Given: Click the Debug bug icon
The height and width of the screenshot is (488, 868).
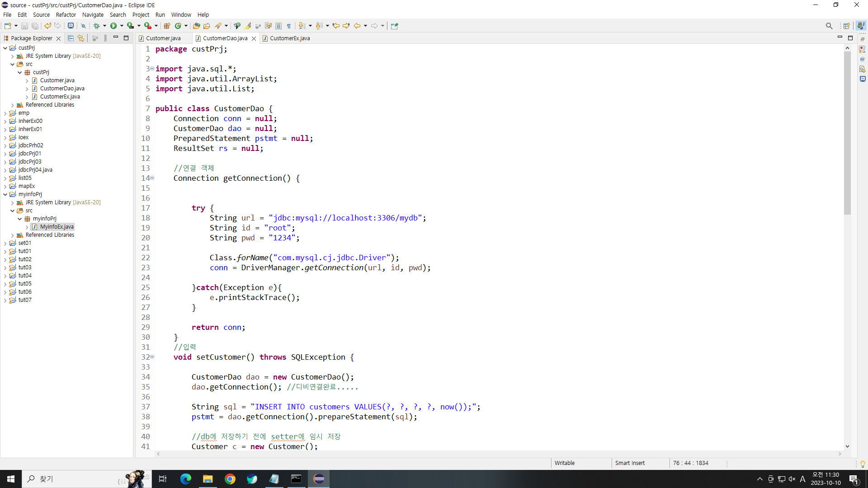Looking at the screenshot, I should click(96, 26).
